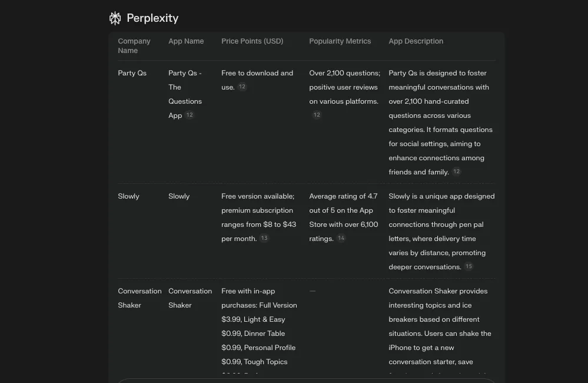Image resolution: width=588 pixels, height=383 pixels.
Task: Open citation 15 after "deeper conversations"
Action: click(469, 266)
